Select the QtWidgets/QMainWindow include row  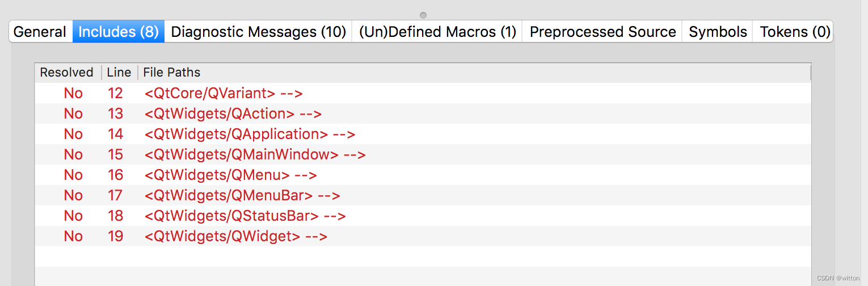(x=255, y=155)
